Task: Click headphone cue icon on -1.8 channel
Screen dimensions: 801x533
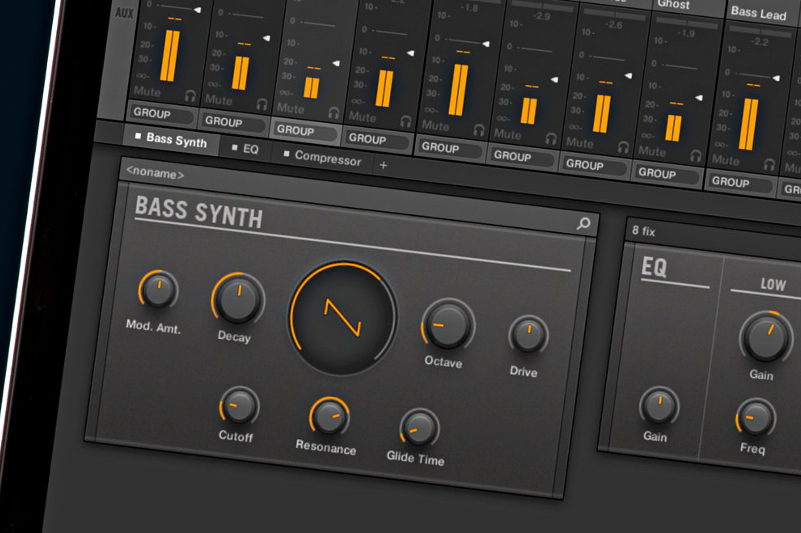Action: [x=479, y=130]
